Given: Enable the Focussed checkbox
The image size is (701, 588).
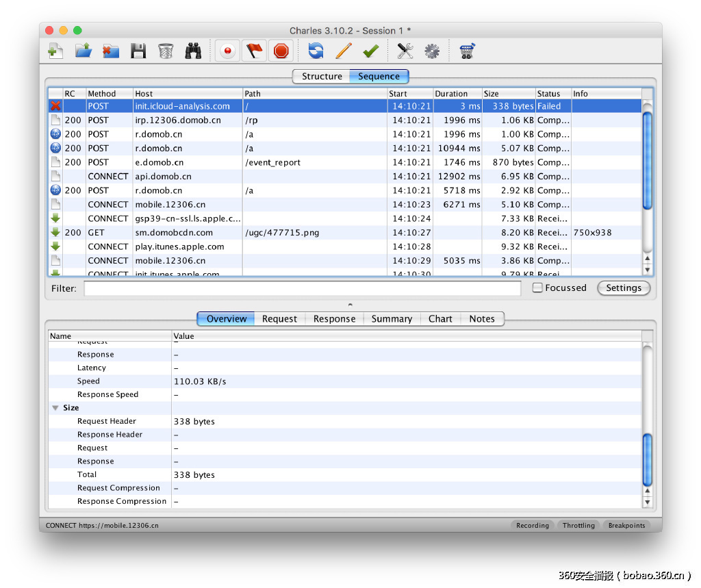Looking at the screenshot, I should tap(538, 288).
